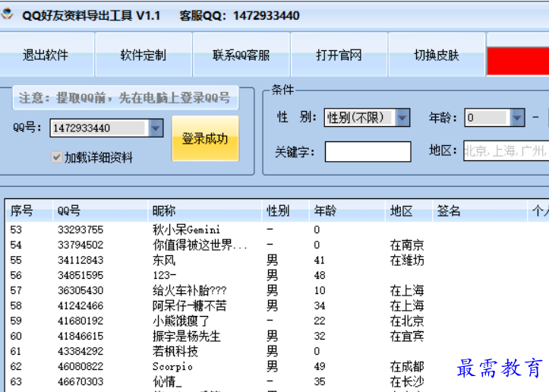Click nickname 给火车补胎???
The height and width of the screenshot is (392, 549).
pyautogui.click(x=189, y=290)
